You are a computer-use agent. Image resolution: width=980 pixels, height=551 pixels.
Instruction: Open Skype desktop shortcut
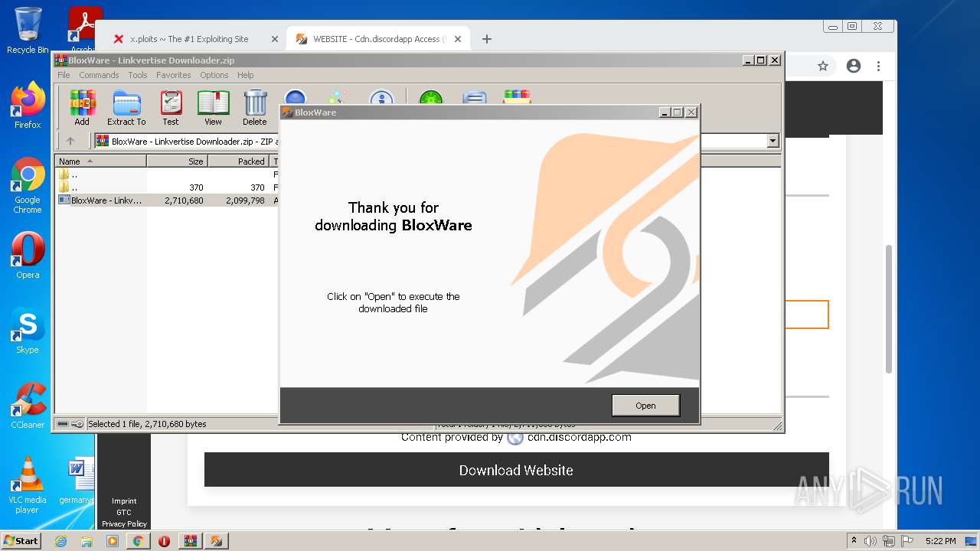(28, 331)
